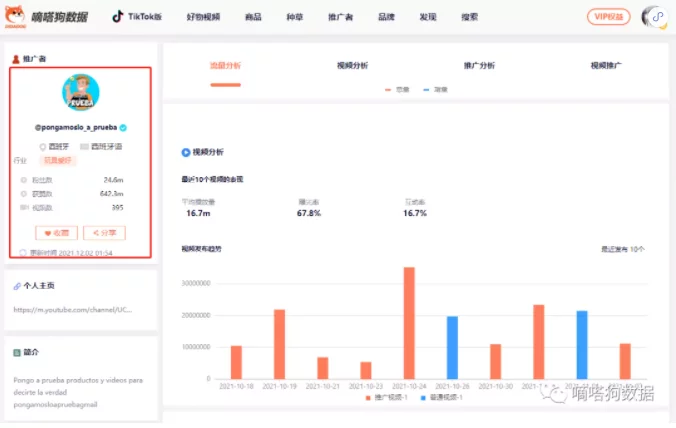Open the 好物视频 menu

203,17
